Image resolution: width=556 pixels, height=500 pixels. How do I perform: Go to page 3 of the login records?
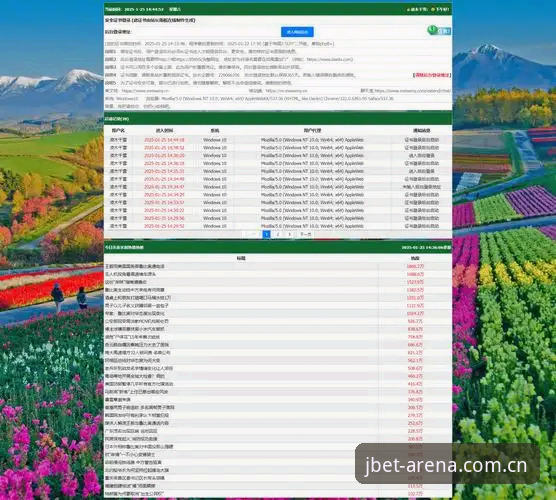pyautogui.click(x=290, y=234)
